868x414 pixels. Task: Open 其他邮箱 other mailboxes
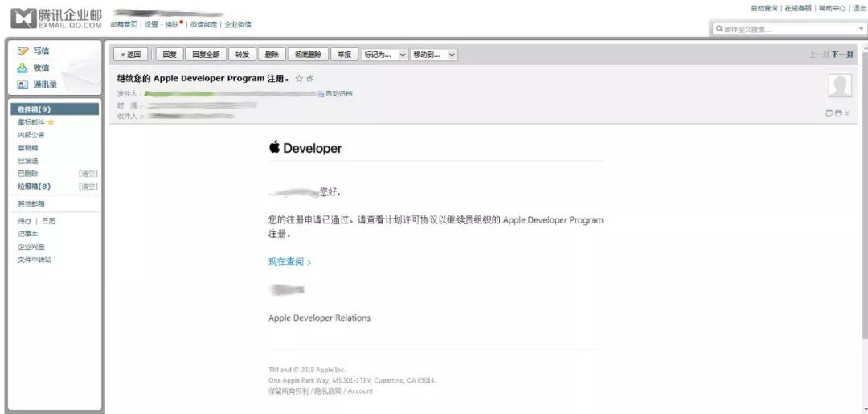point(31,203)
